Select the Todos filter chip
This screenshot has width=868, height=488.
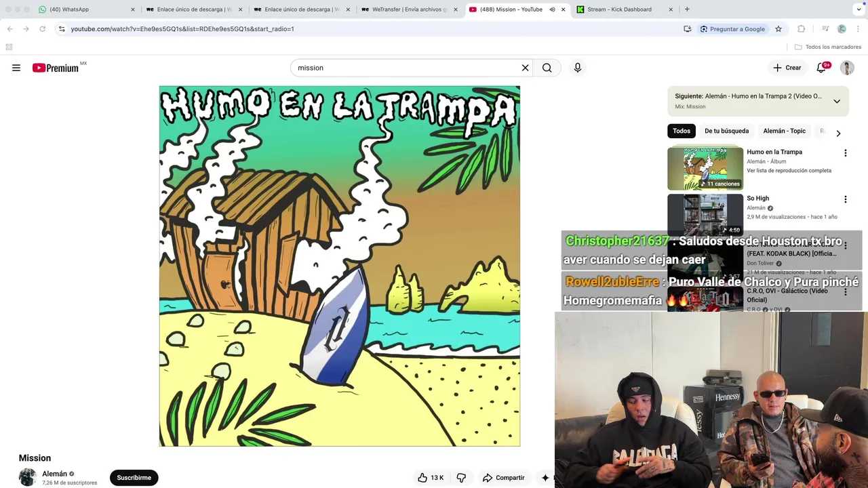(682, 131)
